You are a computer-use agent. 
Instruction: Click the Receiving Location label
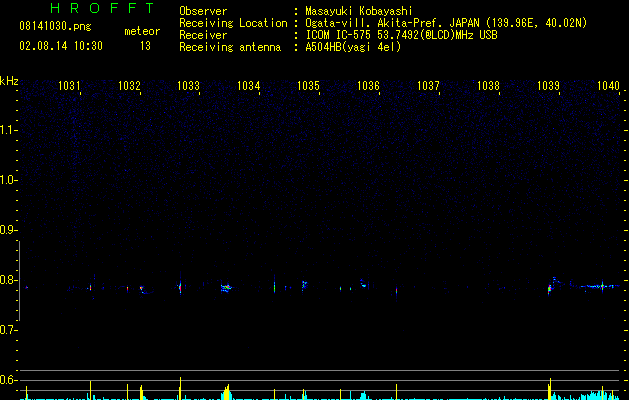[x=233, y=23]
